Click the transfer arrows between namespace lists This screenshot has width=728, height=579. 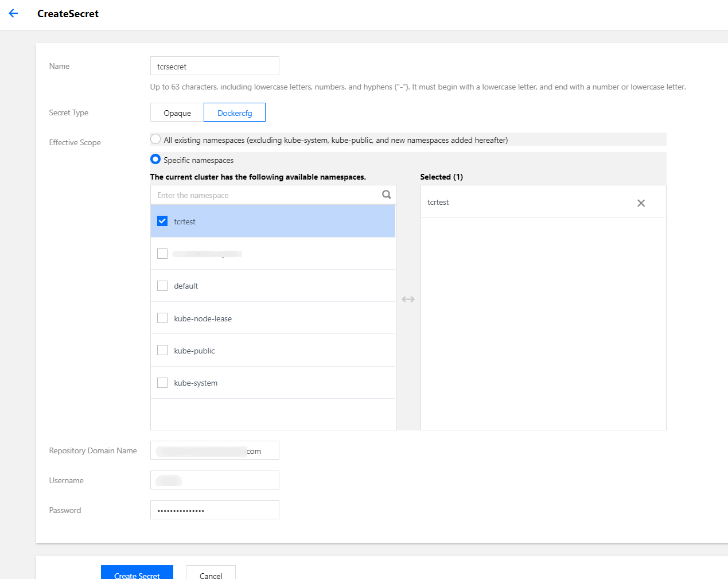pyautogui.click(x=408, y=300)
